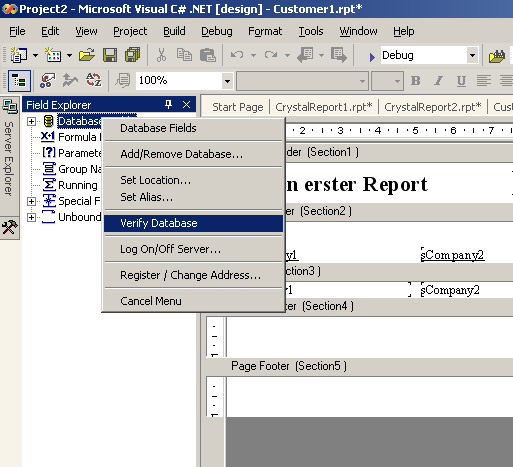Click the Copy icon in toolbar

184,55
